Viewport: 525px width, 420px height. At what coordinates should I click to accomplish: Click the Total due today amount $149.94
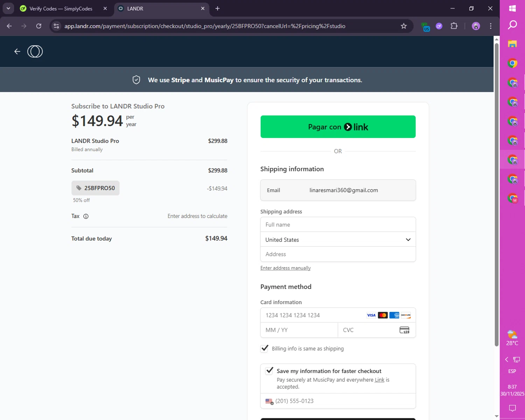(x=216, y=238)
